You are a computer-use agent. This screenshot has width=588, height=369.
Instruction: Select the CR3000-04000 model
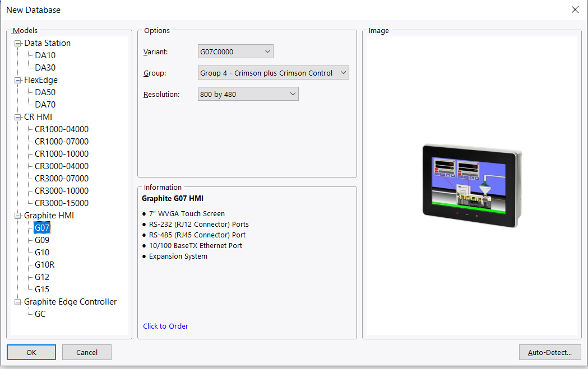[x=62, y=166]
